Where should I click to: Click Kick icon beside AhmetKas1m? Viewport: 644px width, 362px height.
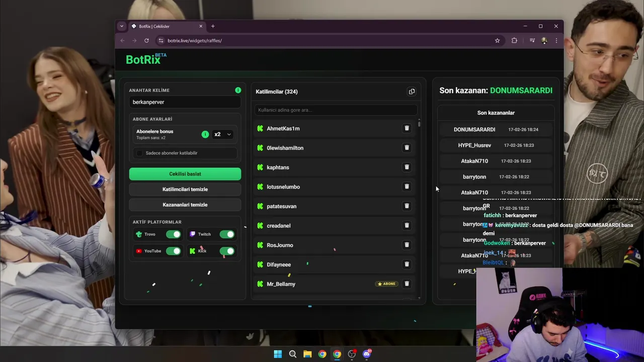point(260,129)
